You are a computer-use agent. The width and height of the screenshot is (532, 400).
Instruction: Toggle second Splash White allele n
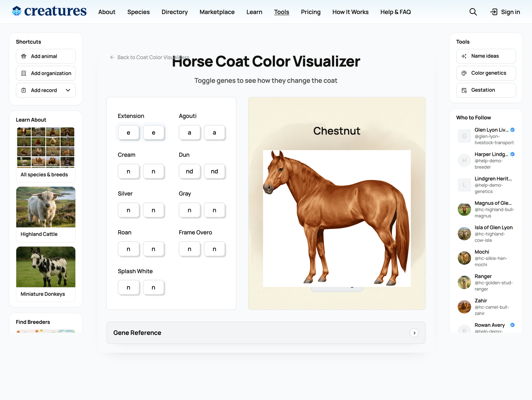point(154,288)
